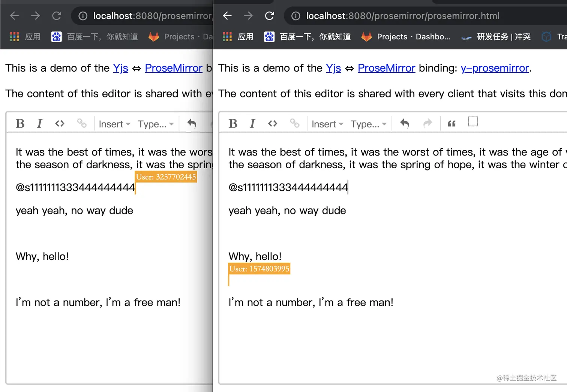Image resolution: width=567 pixels, height=392 pixels.
Task: Click the forward arrow in the right browser window
Action: coord(248,16)
